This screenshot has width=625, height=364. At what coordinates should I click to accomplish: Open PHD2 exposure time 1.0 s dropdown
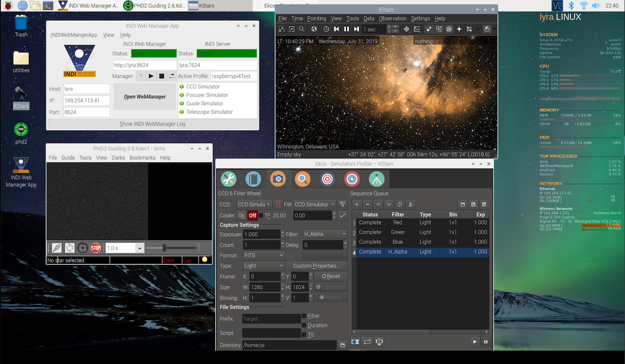coord(124,248)
